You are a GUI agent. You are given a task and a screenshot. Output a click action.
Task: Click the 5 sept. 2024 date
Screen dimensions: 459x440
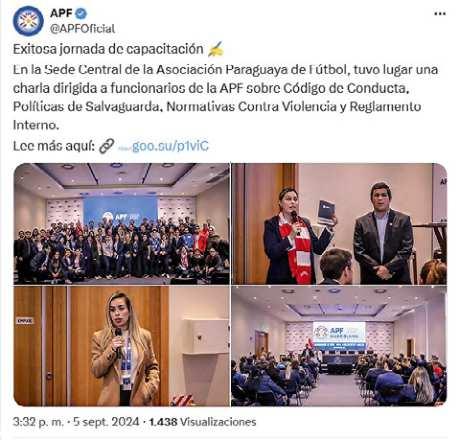tap(106, 422)
